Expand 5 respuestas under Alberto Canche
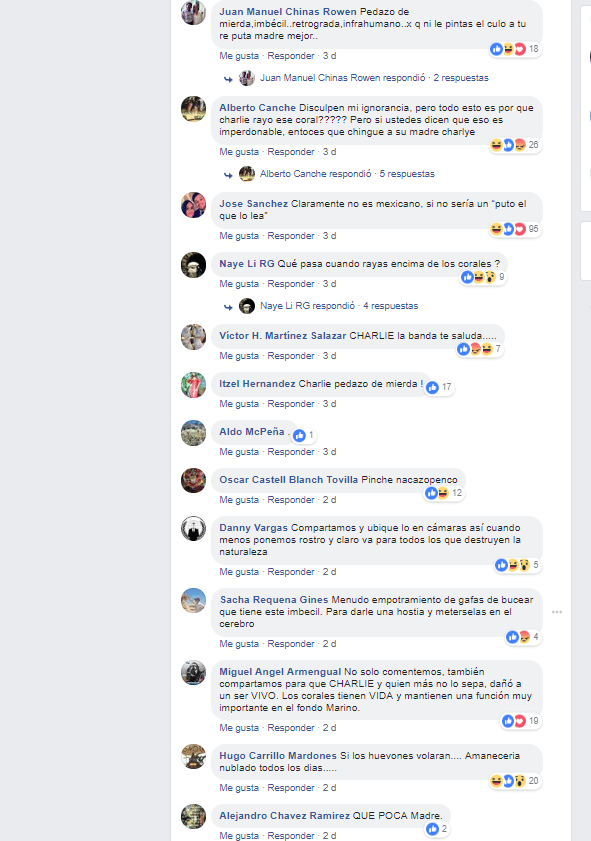The height and width of the screenshot is (841, 591). [x=407, y=174]
